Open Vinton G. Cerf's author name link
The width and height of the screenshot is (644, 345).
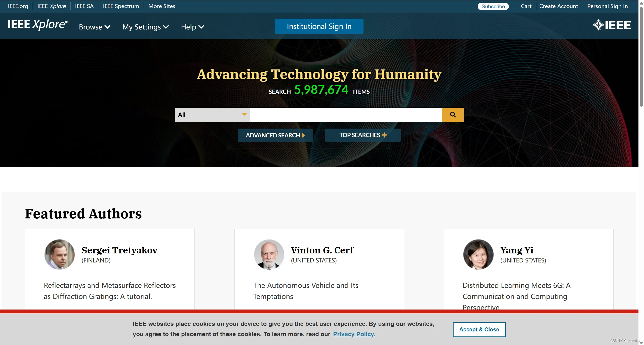322,250
